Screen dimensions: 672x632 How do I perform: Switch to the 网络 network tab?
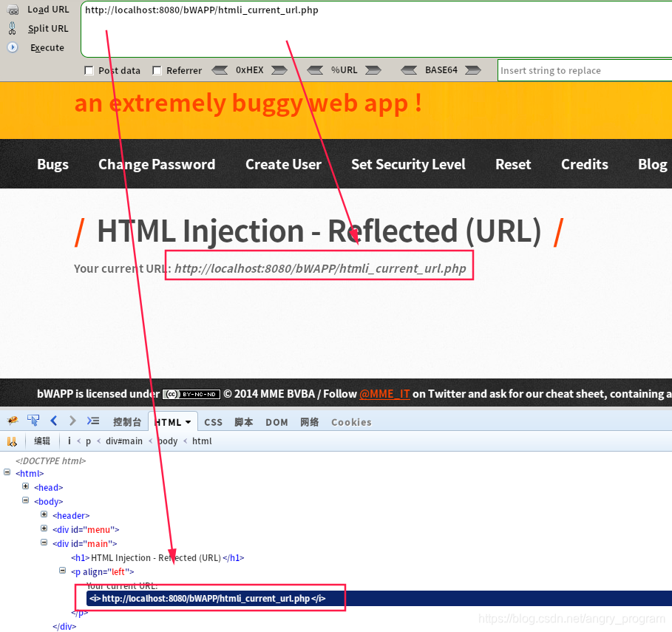(310, 422)
